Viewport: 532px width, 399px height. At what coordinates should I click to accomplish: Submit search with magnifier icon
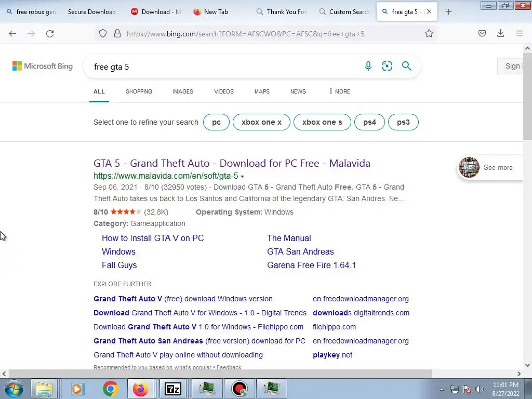(406, 66)
